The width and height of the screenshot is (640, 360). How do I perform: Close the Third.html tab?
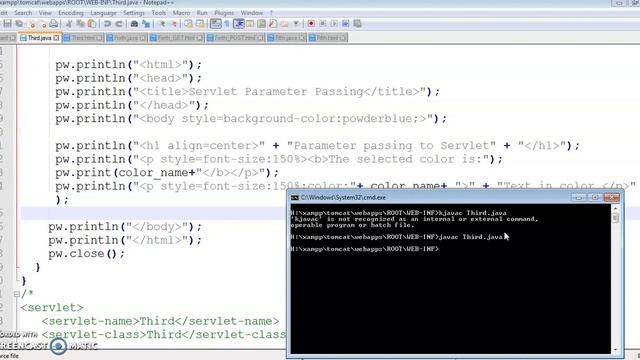pyautogui.click(x=99, y=38)
